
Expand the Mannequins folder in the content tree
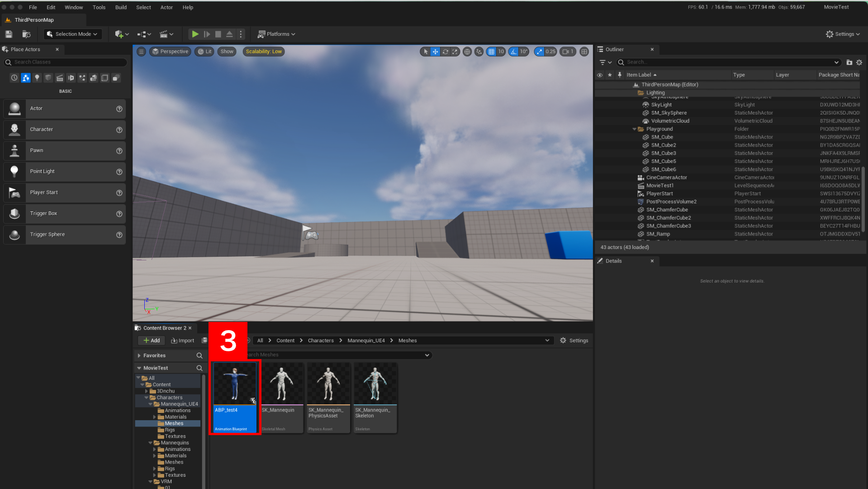[151, 442]
